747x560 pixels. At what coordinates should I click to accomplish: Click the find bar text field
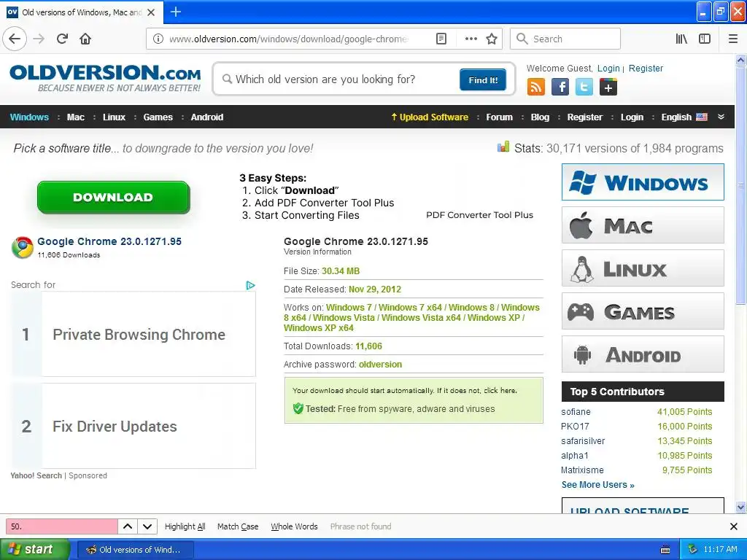(x=61, y=526)
